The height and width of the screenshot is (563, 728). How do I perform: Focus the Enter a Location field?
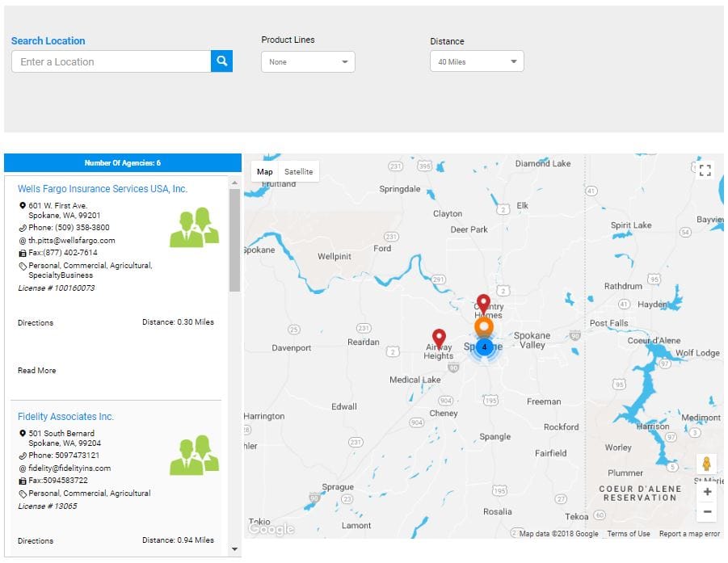pyautogui.click(x=111, y=61)
